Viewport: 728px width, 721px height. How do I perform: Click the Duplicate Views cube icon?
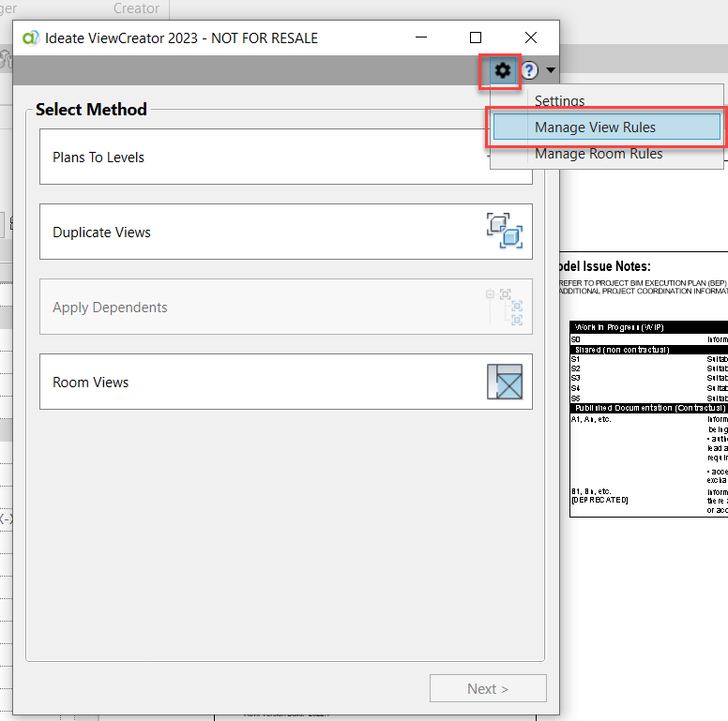click(505, 231)
